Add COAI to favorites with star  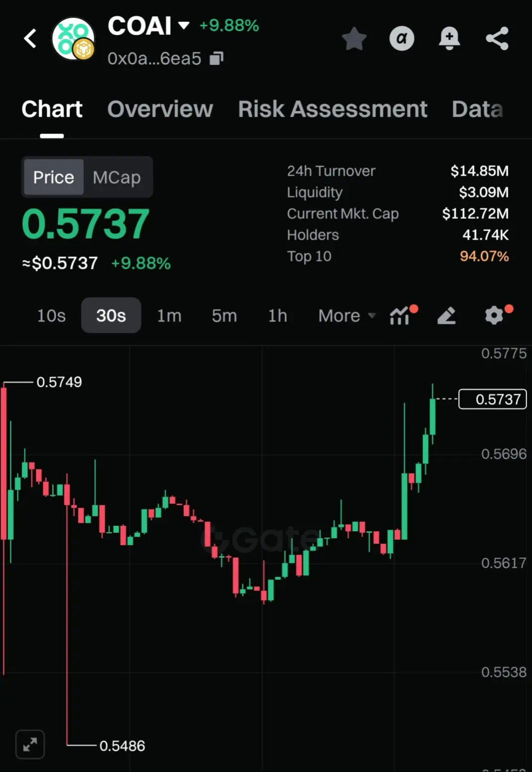(x=354, y=38)
